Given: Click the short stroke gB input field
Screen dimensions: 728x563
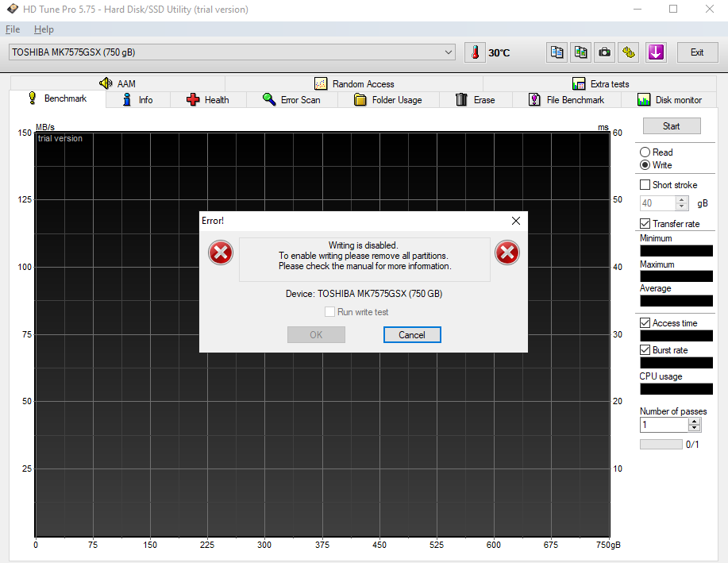Looking at the screenshot, I should [658, 203].
